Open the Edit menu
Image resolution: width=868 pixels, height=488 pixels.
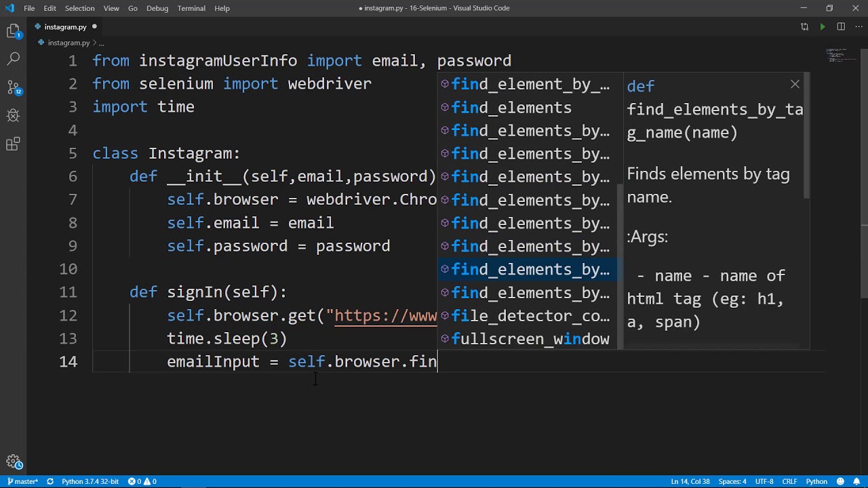(50, 8)
